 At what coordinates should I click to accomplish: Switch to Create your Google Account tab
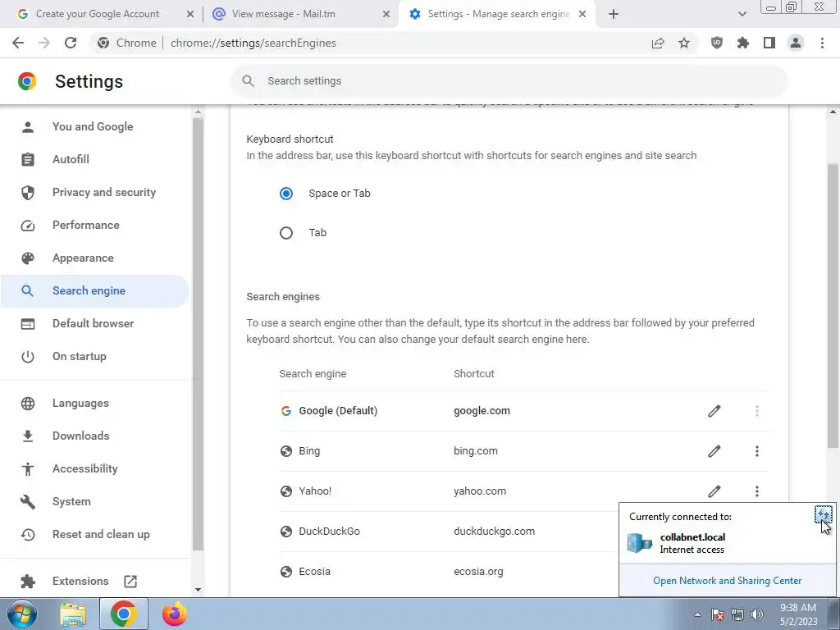coord(98,14)
